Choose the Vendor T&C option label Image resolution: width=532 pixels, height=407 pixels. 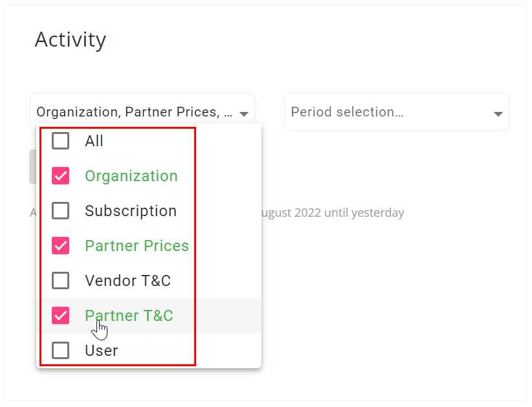(x=127, y=280)
